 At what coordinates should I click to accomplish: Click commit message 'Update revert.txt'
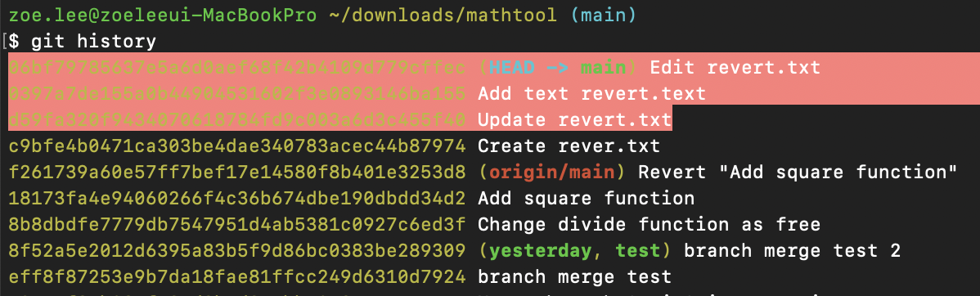point(574,120)
